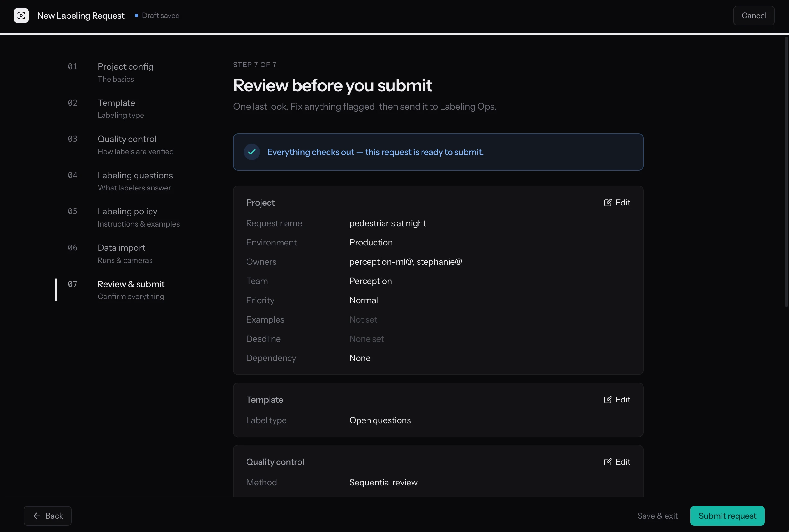Viewport: 789px width, 532px height.
Task: Click the pencil icon in Quality control section
Action: pyautogui.click(x=608, y=462)
